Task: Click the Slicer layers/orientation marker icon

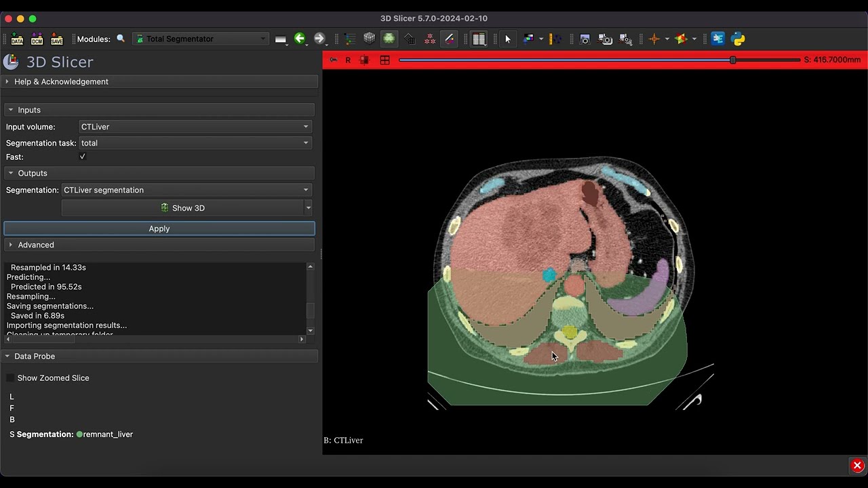Action: 681,39
